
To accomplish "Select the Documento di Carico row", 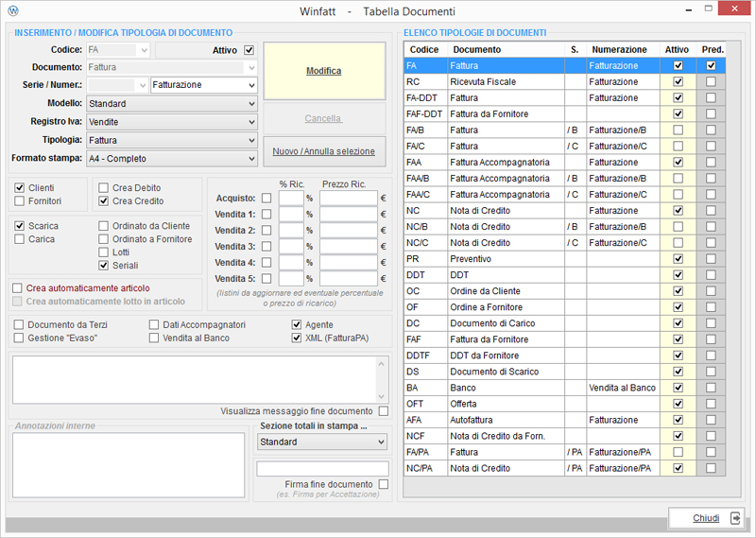I will (564, 323).
